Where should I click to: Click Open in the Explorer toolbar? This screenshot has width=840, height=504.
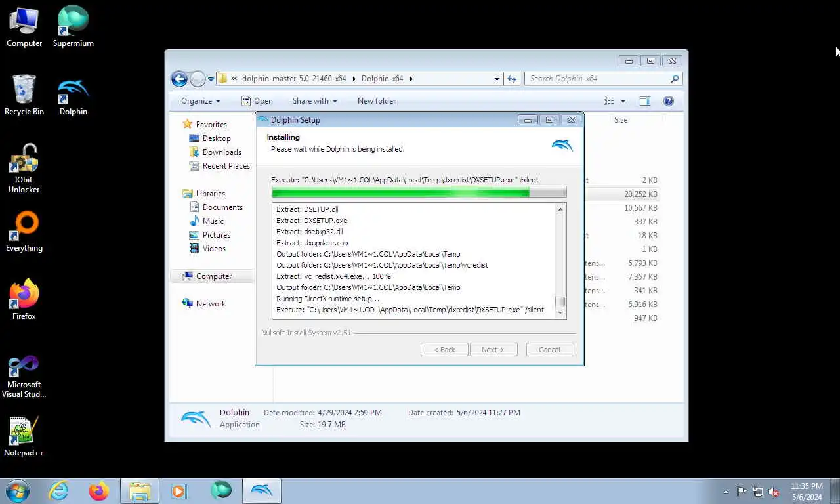tap(257, 101)
